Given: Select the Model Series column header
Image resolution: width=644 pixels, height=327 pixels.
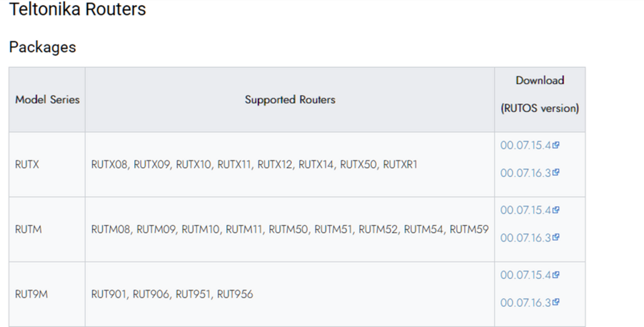Looking at the screenshot, I should click(x=47, y=100).
